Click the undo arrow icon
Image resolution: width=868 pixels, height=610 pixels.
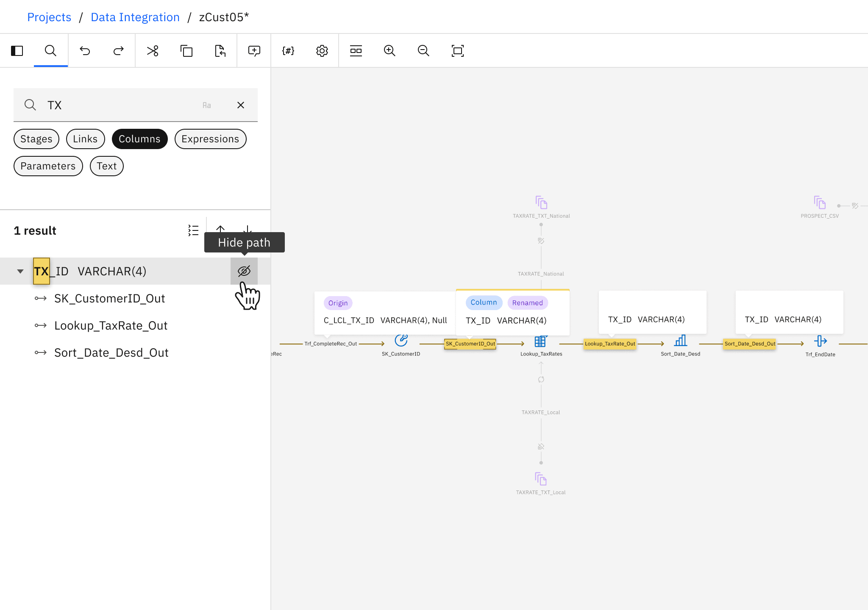[85, 51]
